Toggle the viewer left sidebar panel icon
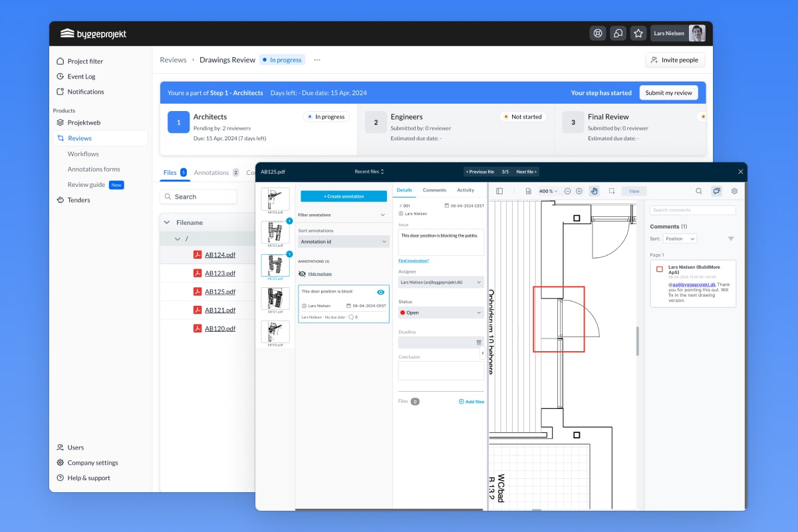The height and width of the screenshot is (532, 798). [x=499, y=191]
